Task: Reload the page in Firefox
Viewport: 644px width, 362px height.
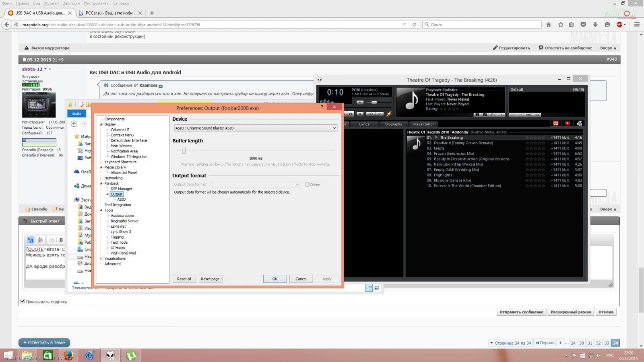Action: point(414,25)
